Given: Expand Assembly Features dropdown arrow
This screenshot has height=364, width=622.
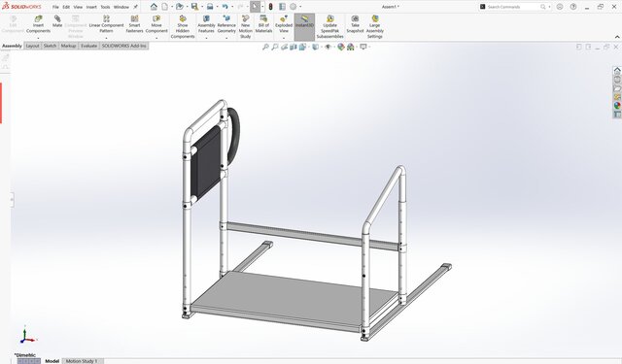Looking at the screenshot, I should pyautogui.click(x=206, y=38).
